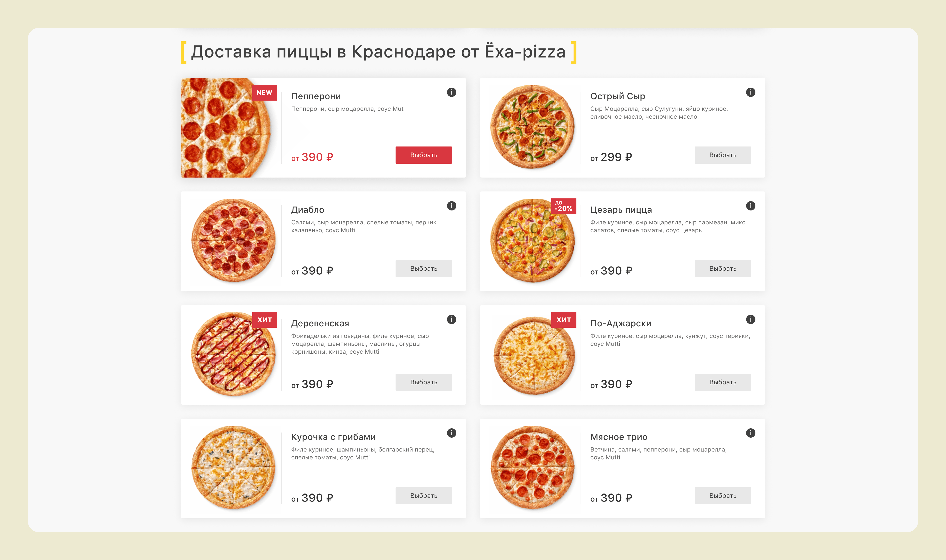The height and width of the screenshot is (560, 946).
Task: Open Мясное трио info icon
Action: point(751,433)
